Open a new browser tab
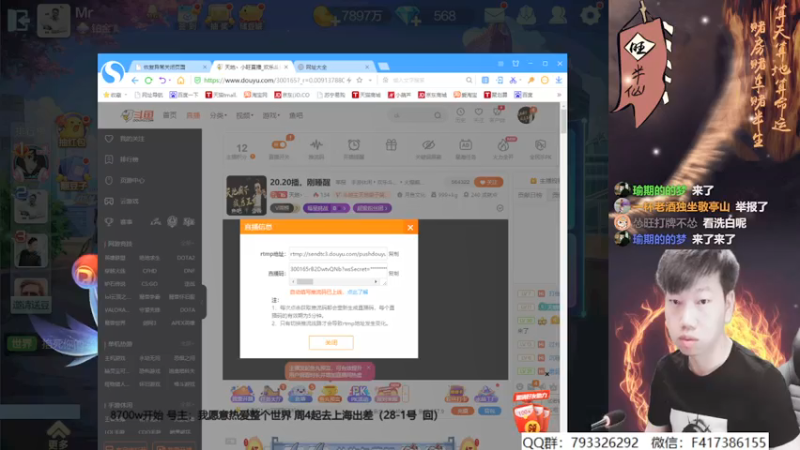The width and height of the screenshot is (800, 450). click(x=384, y=66)
